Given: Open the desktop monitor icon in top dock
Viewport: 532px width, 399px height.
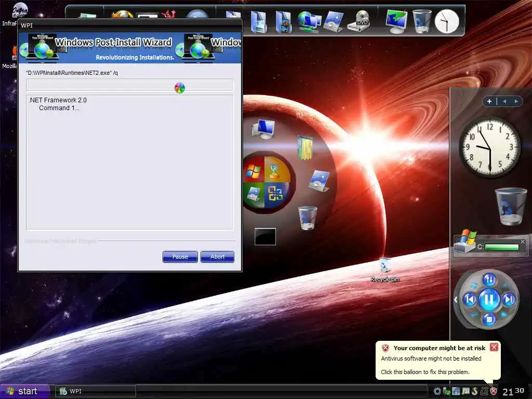Looking at the screenshot, I should (x=396, y=21).
